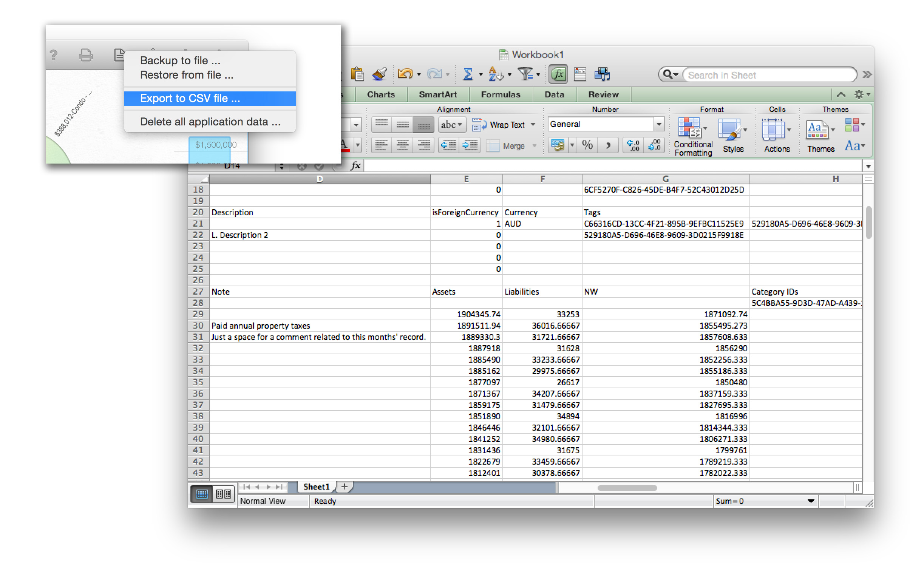Click the Paste clipboard icon

click(x=357, y=74)
